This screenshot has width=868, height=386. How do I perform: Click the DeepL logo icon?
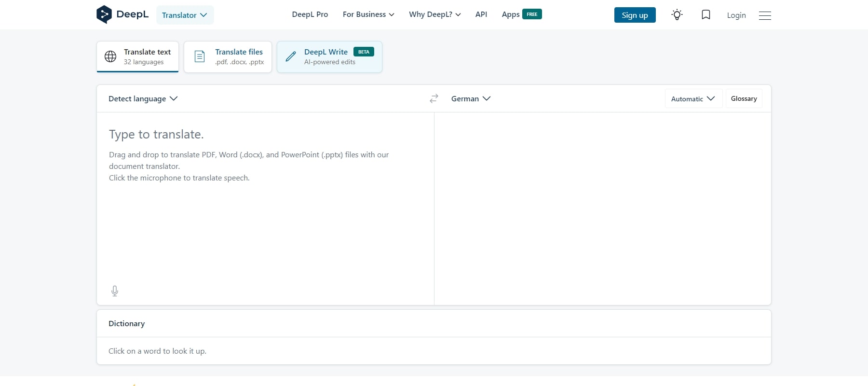[x=104, y=14]
